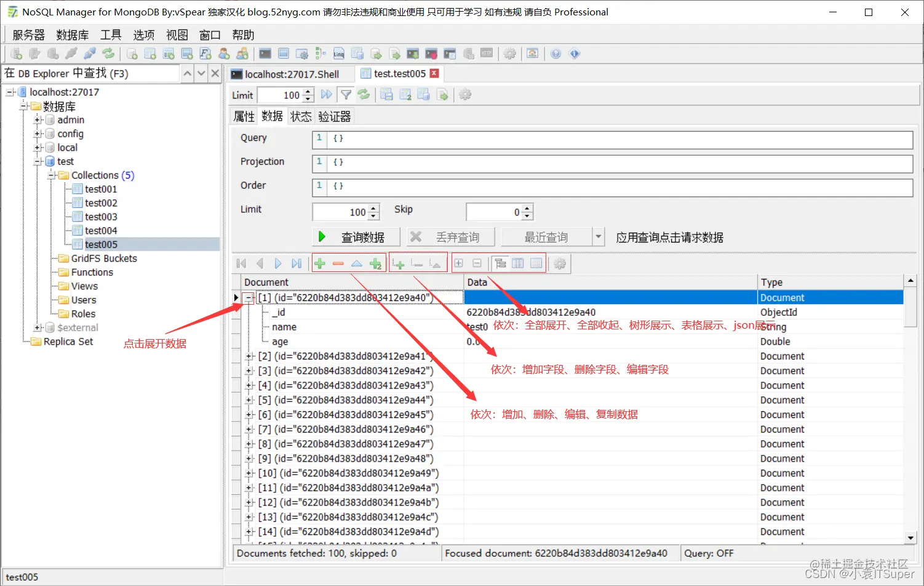
Task: Open the 视图 menu
Action: 177,35
